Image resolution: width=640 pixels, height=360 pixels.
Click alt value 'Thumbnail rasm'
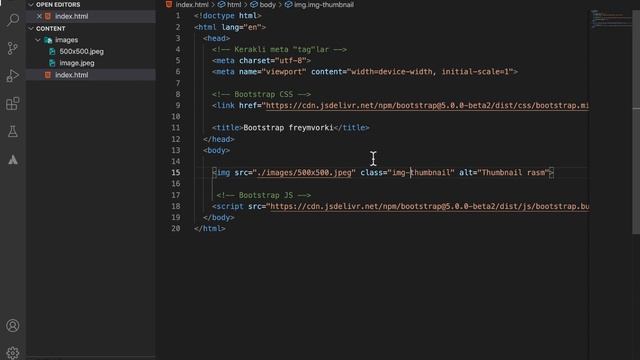click(513, 173)
